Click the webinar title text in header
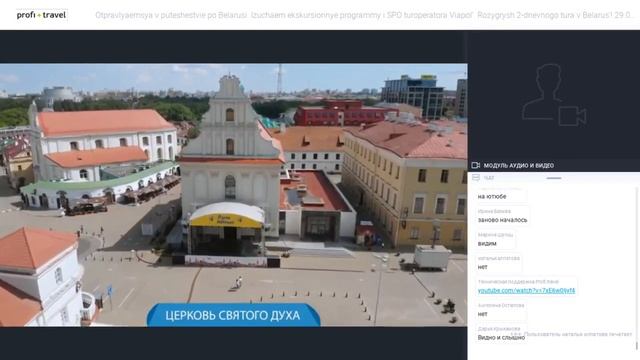 point(364,15)
